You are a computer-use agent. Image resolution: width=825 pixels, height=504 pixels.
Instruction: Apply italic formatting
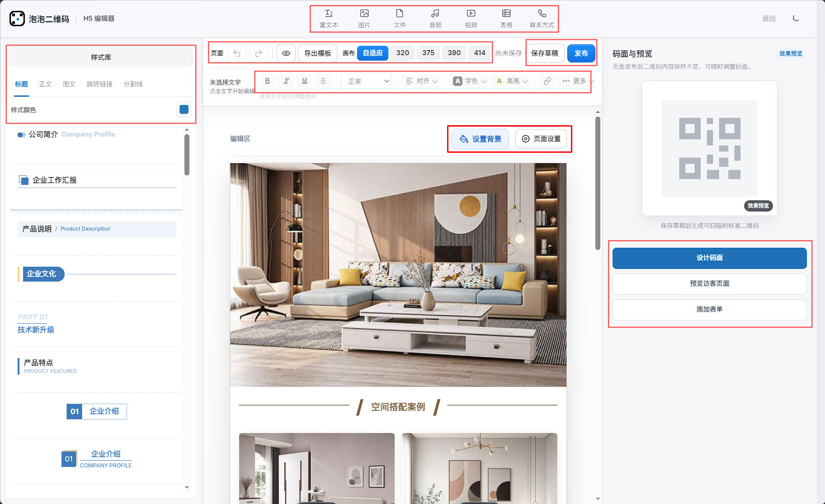(286, 81)
